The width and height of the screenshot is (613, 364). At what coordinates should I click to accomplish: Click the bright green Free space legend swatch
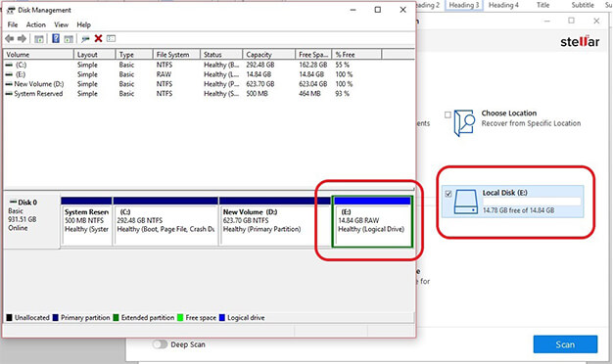point(180,318)
